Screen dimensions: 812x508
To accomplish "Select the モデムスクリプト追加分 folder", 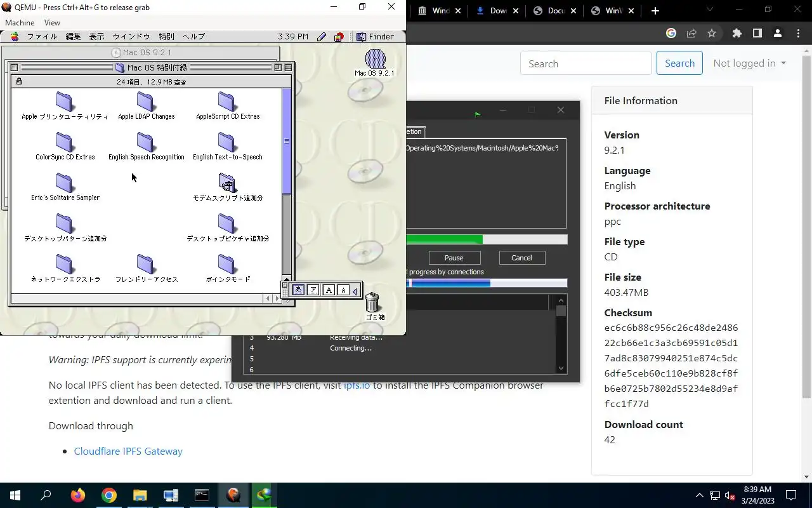I will pos(227,187).
